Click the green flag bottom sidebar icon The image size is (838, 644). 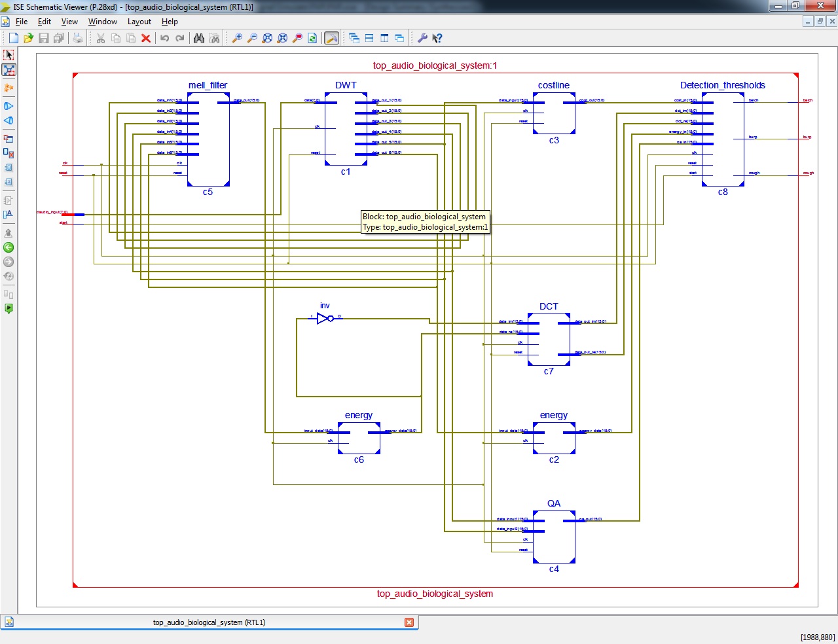9,309
